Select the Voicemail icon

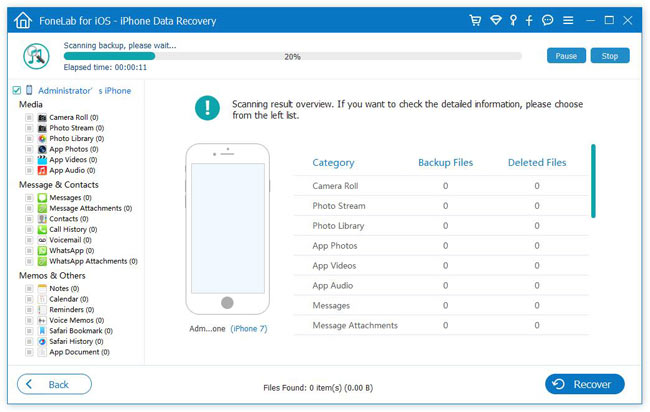tap(42, 240)
